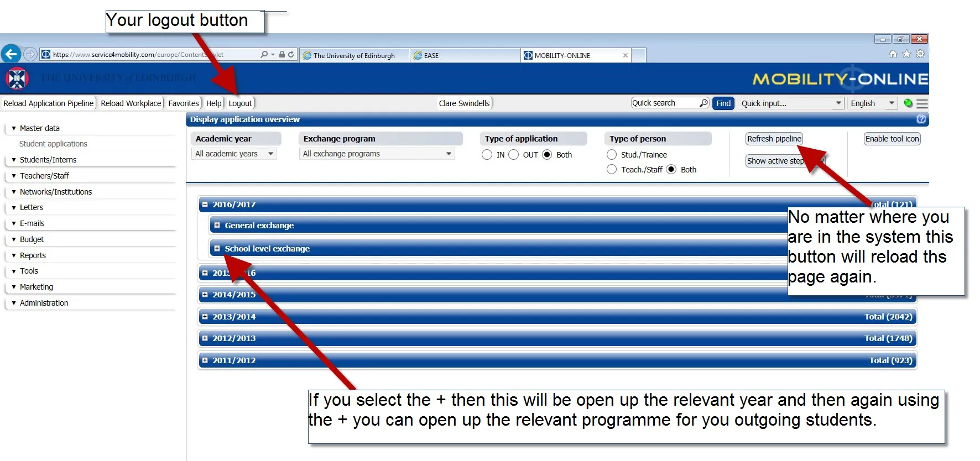This screenshot has width=980, height=461.
Task: Select the IN application type radio
Action: click(487, 155)
